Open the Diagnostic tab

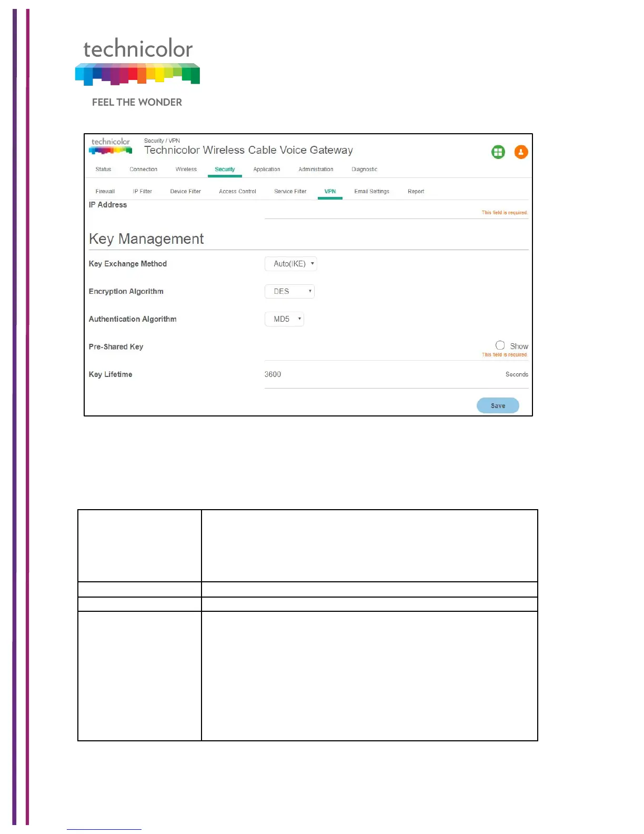tap(364, 170)
